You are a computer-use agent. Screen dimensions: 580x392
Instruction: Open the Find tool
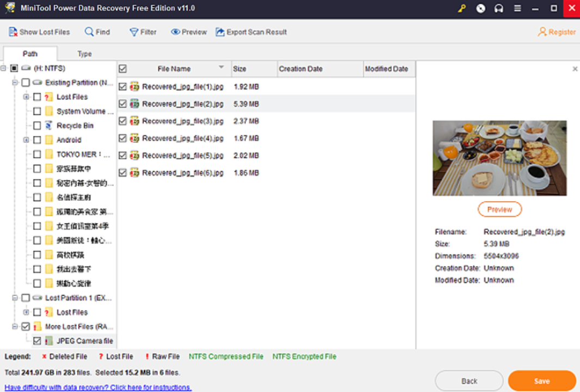(97, 32)
